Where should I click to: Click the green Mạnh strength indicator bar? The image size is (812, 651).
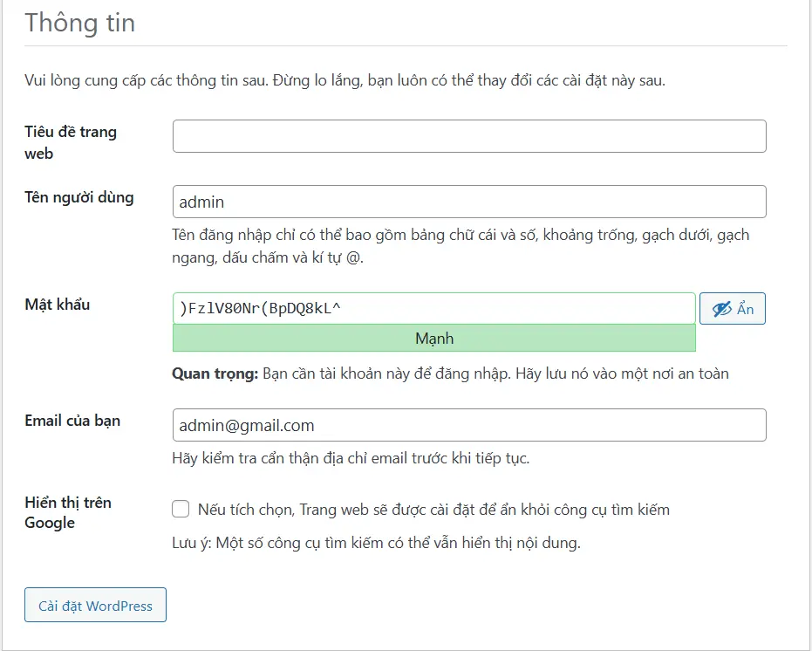coord(434,338)
